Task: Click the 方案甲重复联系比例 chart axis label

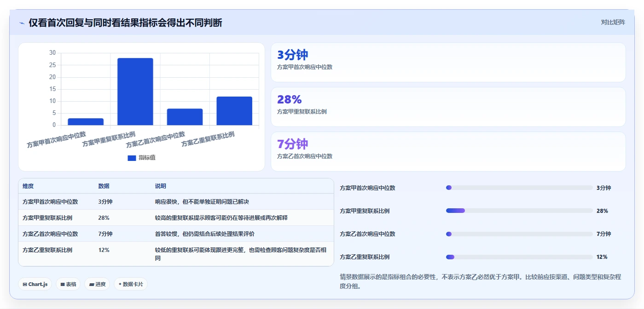Action: (109, 139)
